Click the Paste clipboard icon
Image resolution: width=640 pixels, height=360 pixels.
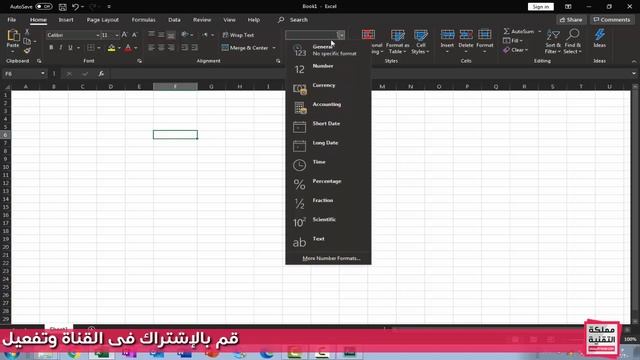(x=13, y=37)
